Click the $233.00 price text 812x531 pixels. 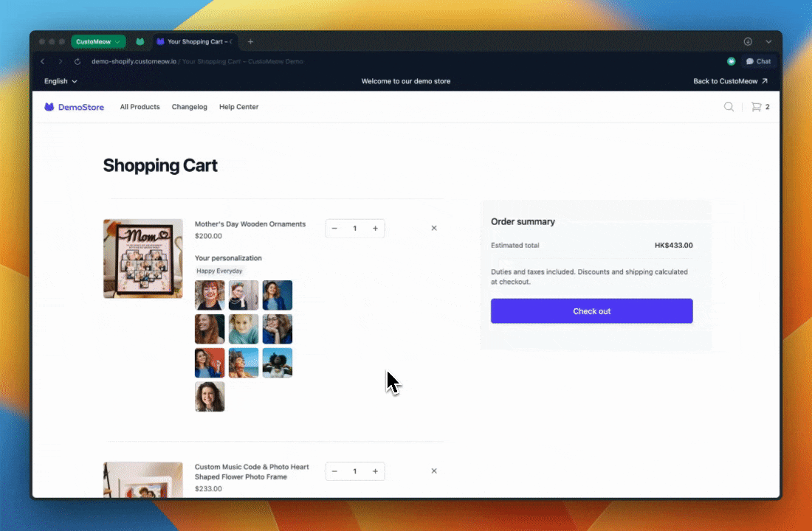point(208,488)
